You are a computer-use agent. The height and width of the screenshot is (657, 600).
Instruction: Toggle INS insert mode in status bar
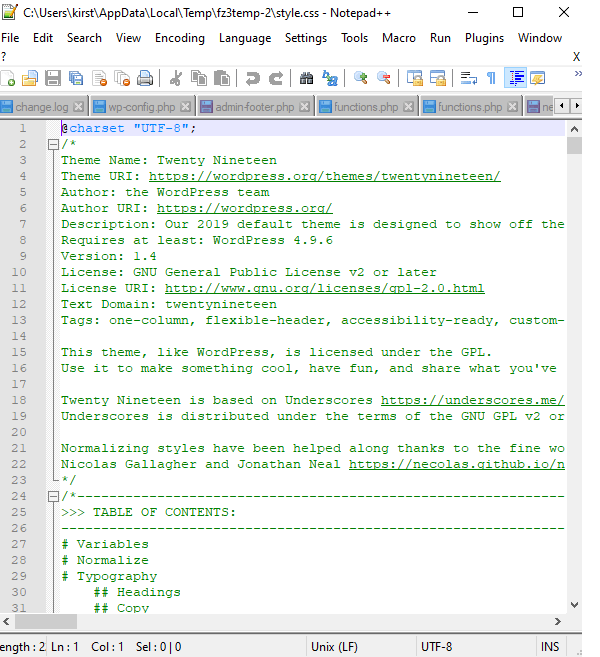click(x=550, y=647)
